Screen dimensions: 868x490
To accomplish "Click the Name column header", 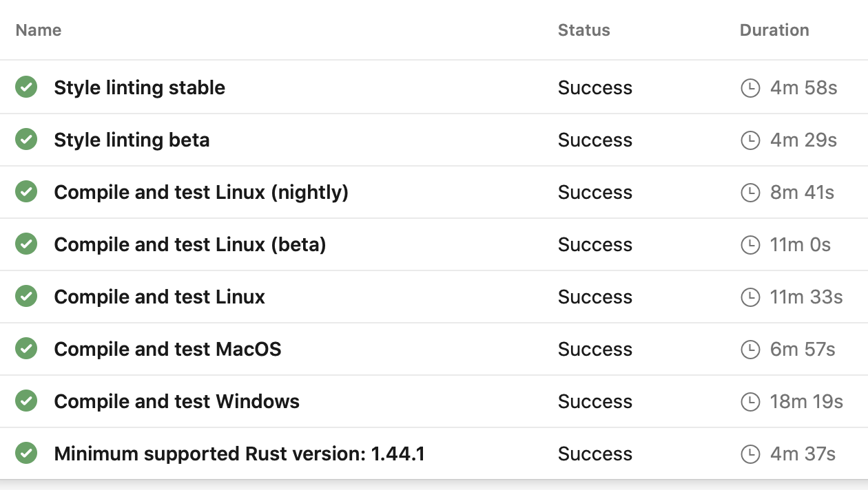I will 39,30.
